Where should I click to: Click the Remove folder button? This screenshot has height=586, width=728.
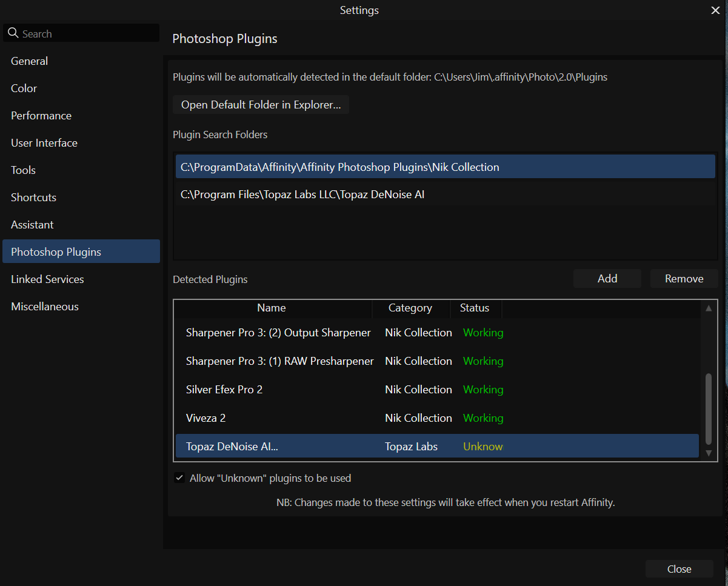(684, 279)
